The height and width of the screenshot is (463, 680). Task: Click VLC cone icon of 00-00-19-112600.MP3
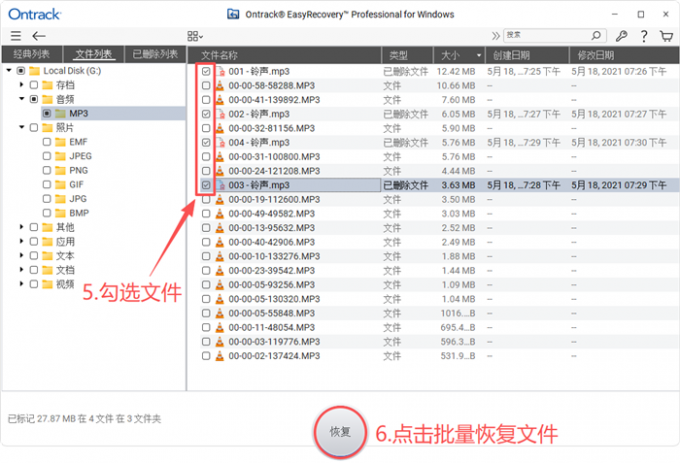220,199
